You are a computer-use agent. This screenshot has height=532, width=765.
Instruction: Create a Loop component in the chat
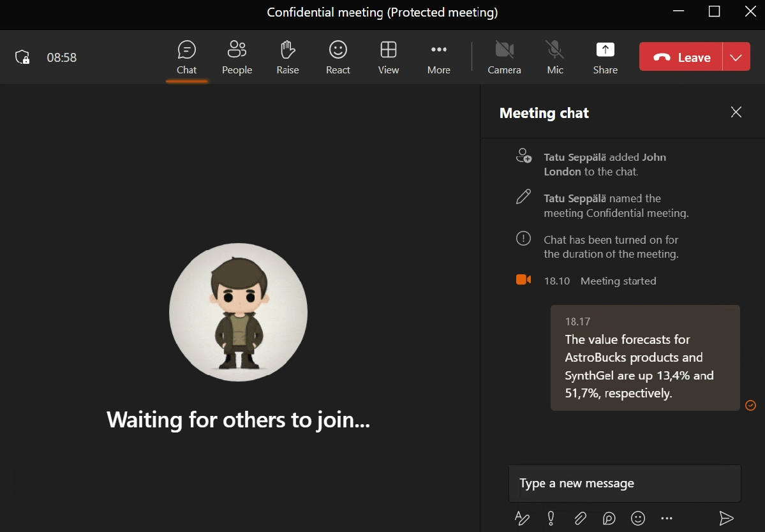(609, 518)
